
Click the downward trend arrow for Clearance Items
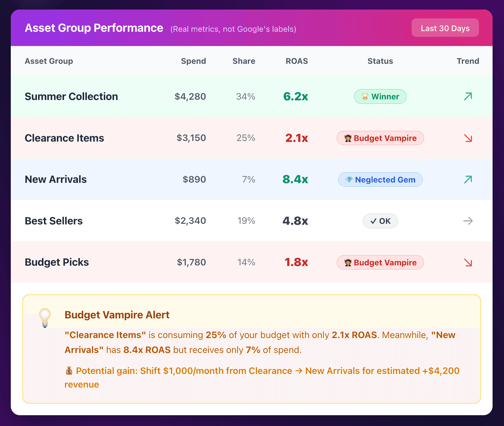pyautogui.click(x=468, y=138)
